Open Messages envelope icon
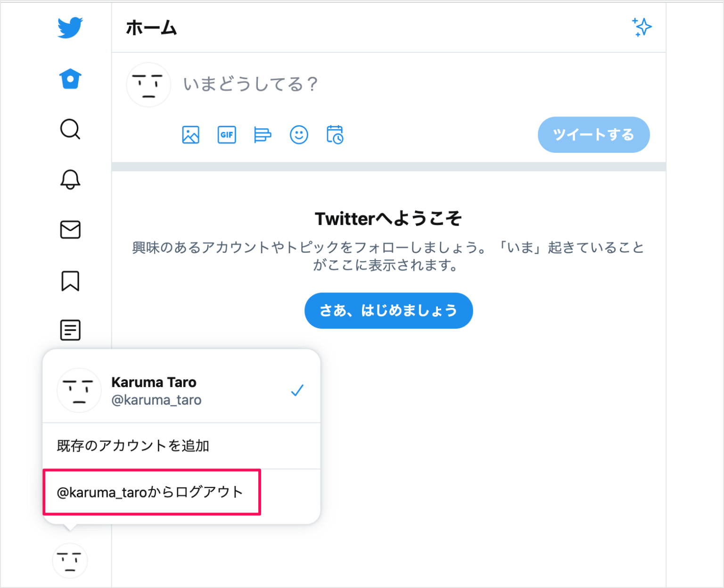Viewport: 724px width, 588px height. [70, 230]
